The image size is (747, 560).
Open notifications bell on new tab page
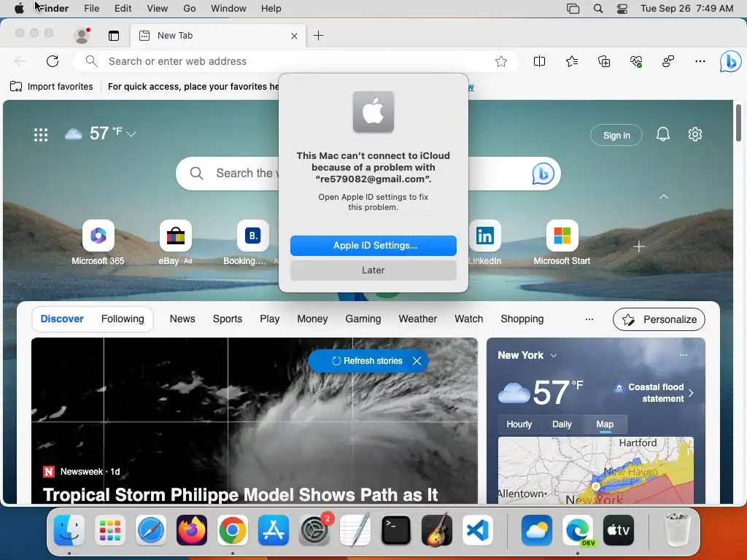(662, 134)
